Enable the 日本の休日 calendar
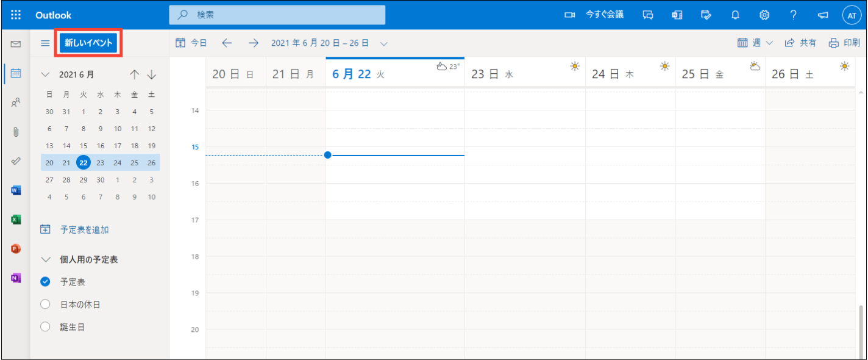Screen dimensions: 868x360 (44, 304)
